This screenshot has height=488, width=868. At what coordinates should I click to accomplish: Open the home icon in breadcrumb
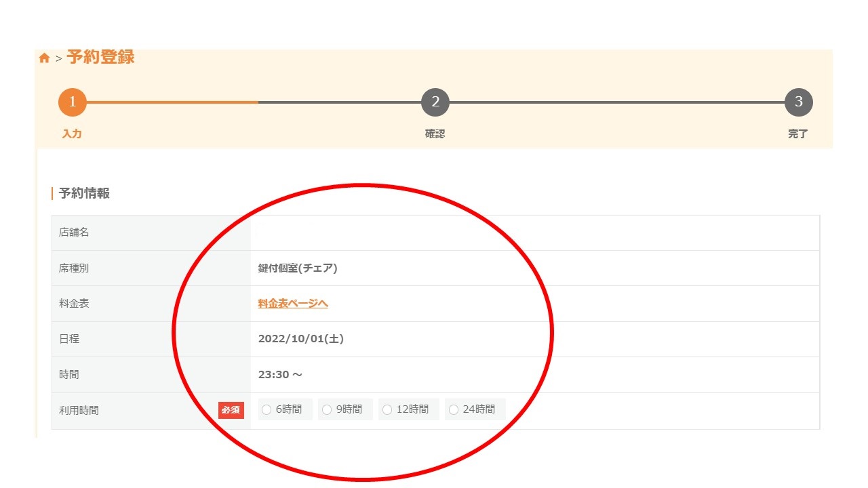point(44,58)
